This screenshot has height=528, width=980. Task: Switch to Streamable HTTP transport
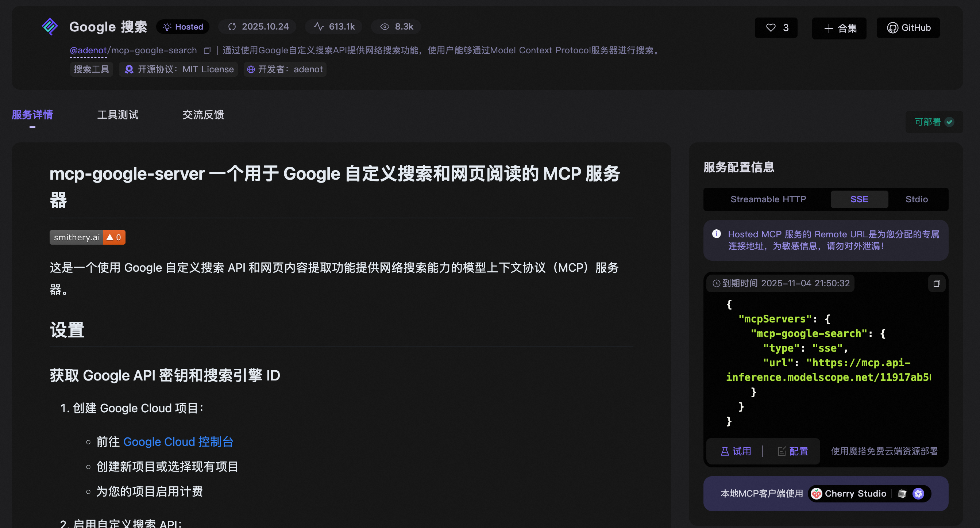768,199
